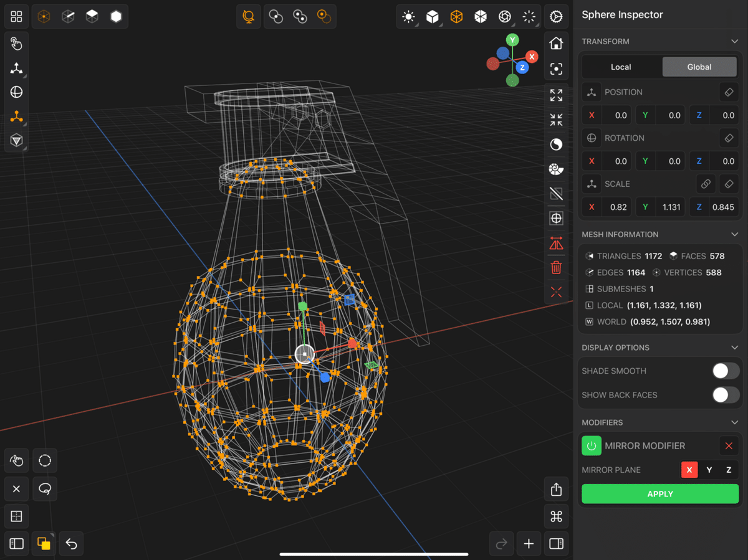The width and height of the screenshot is (748, 560).
Task: Open the share/export icon
Action: [556, 489]
